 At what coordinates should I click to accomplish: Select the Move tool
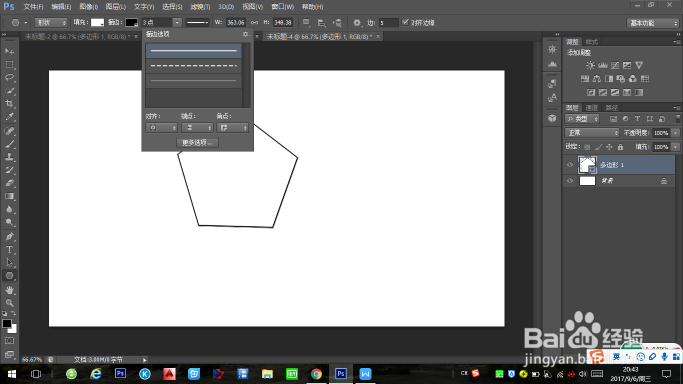pyautogui.click(x=9, y=51)
